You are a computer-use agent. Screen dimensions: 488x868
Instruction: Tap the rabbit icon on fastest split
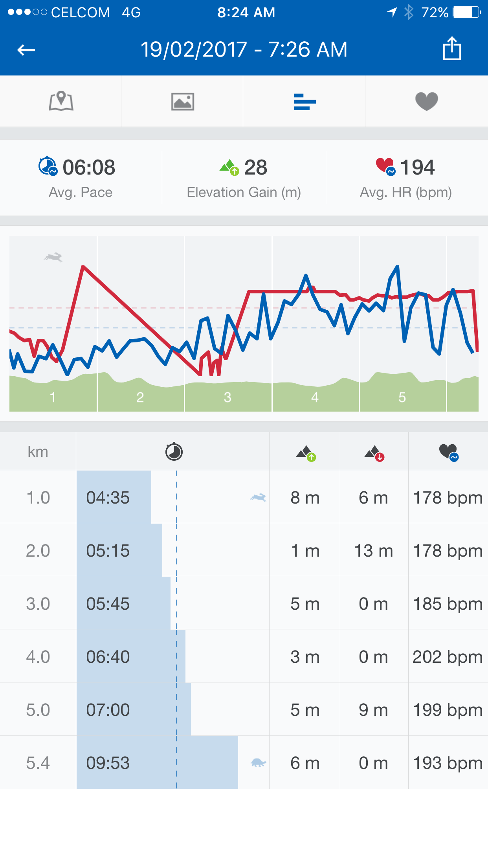coord(258,498)
